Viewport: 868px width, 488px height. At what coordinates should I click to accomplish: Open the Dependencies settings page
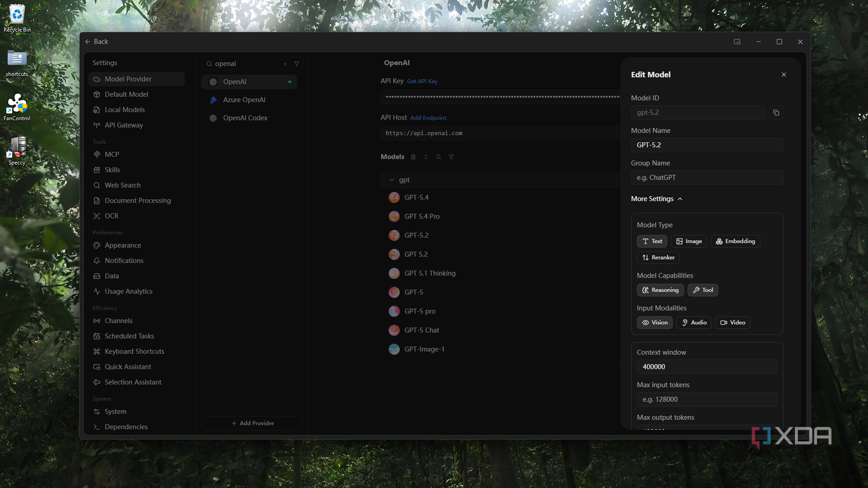click(x=137, y=427)
